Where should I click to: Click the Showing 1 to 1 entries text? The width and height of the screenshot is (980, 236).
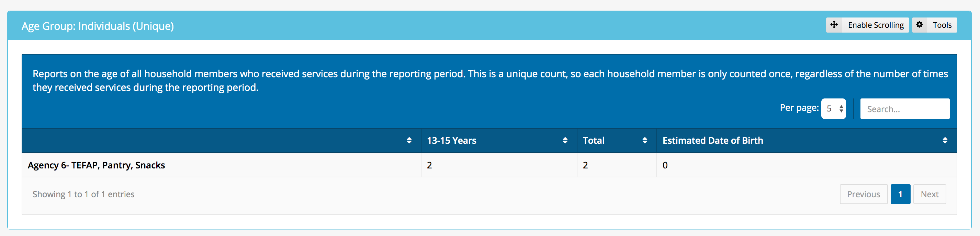[83, 194]
